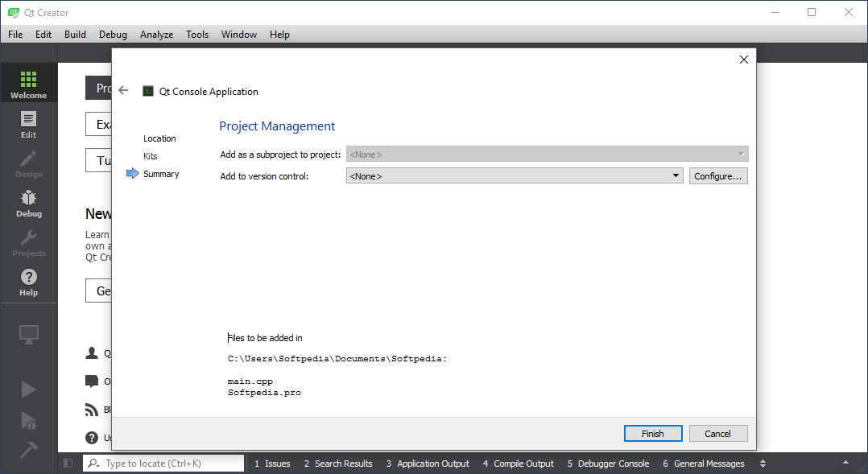The image size is (868, 474).
Task: Open the kit selector monitor icon
Action: [x=28, y=334]
